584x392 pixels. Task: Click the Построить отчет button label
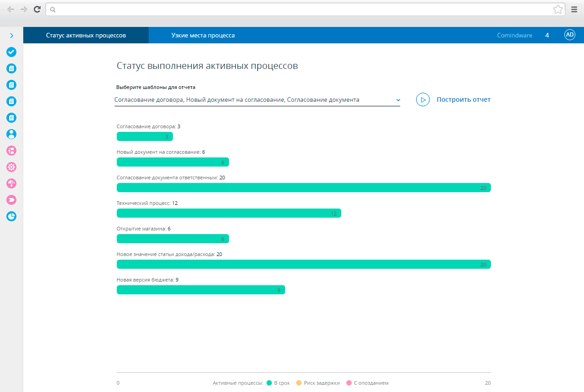(x=464, y=99)
